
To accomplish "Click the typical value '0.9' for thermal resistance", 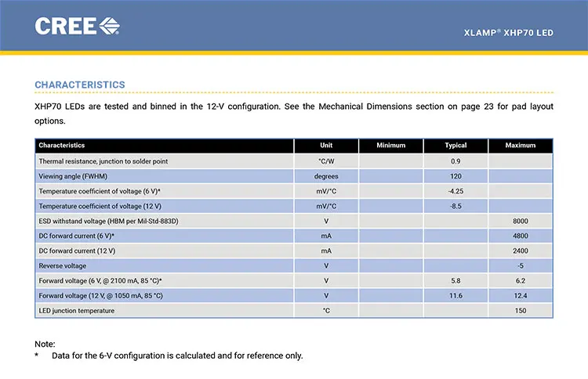I will [x=456, y=161].
